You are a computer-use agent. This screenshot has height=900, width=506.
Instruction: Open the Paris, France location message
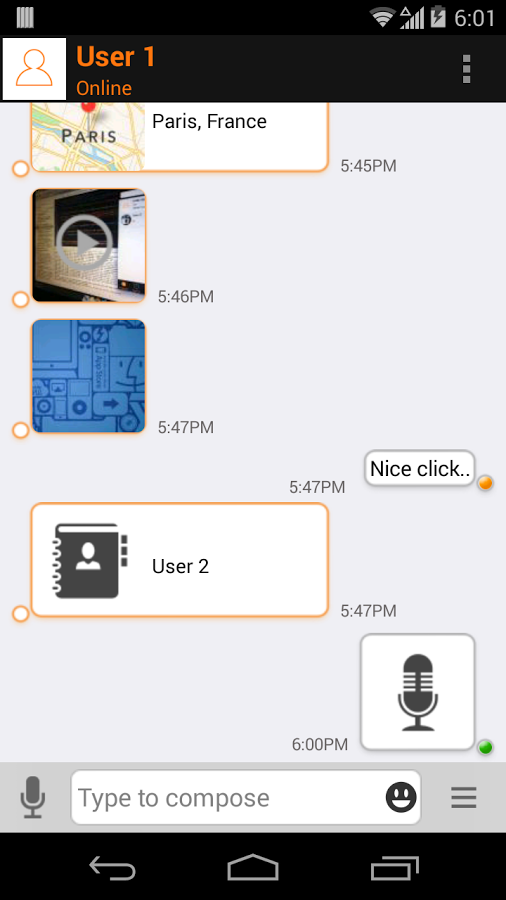[x=180, y=137]
